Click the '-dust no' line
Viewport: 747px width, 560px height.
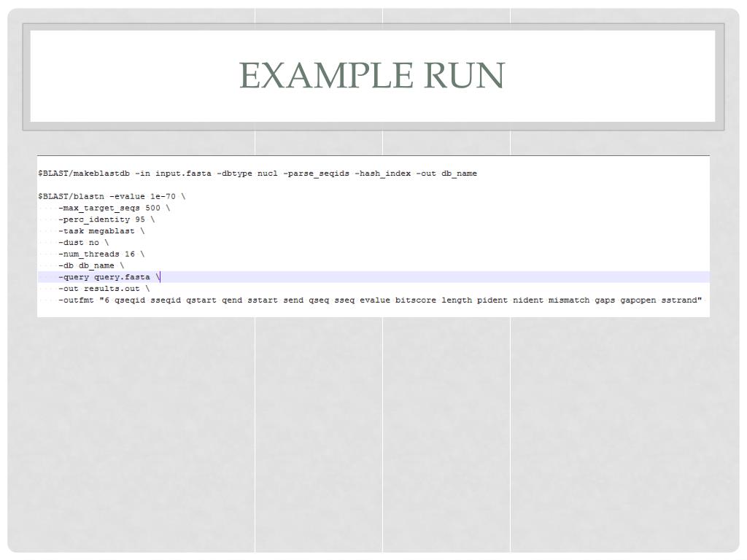tap(83, 242)
